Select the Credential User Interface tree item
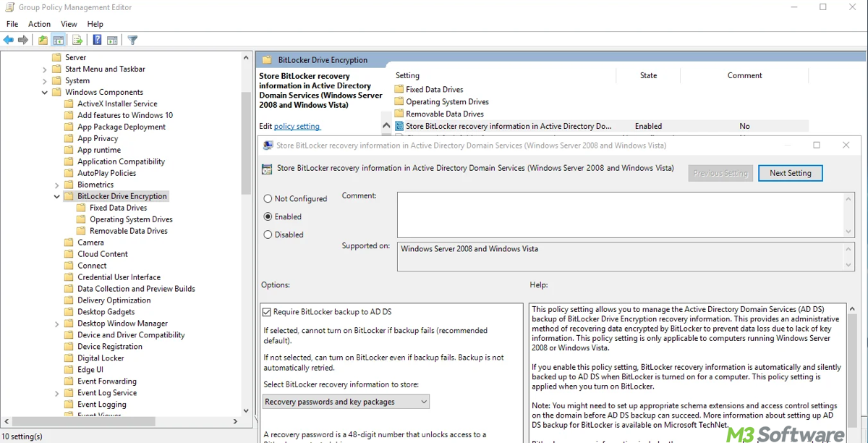Viewport: 868px width, 443px height. click(x=119, y=277)
